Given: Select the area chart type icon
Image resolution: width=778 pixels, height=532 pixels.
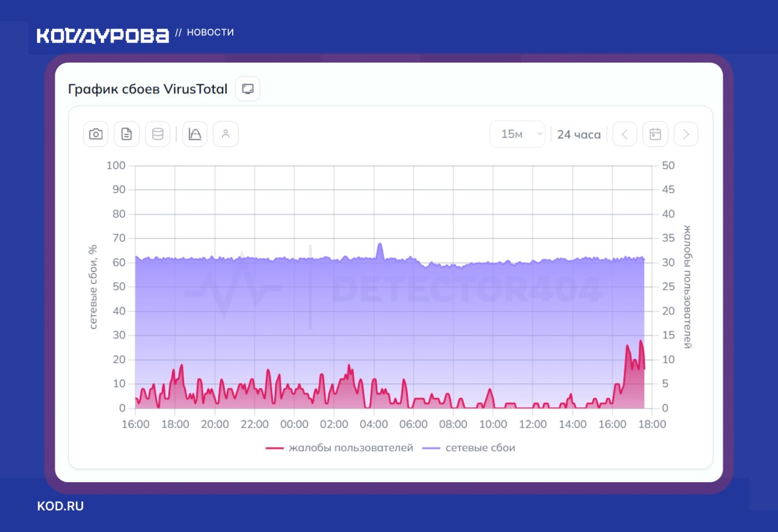Looking at the screenshot, I should (x=195, y=134).
